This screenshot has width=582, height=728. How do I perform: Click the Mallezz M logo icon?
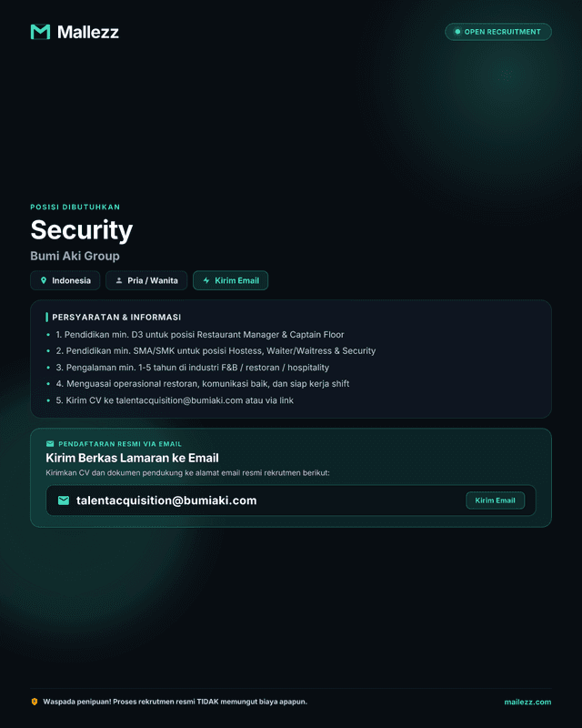coord(40,32)
